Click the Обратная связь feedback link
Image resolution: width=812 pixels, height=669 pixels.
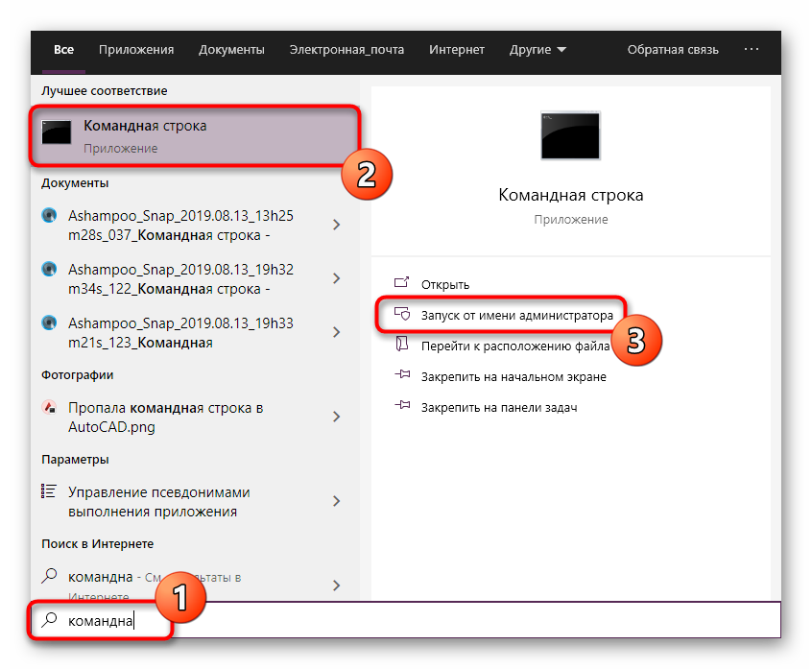point(672,49)
